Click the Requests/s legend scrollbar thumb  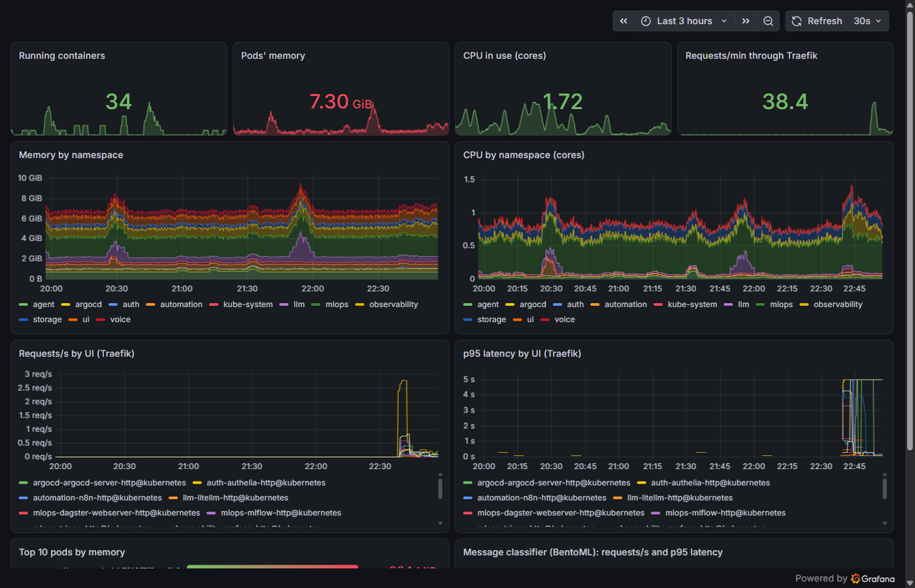[x=440, y=488]
